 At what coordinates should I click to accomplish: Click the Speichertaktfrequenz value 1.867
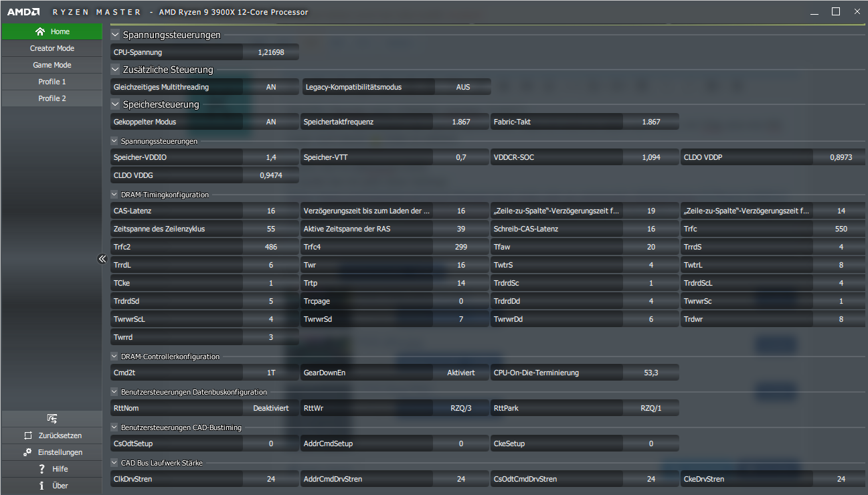[x=461, y=122]
